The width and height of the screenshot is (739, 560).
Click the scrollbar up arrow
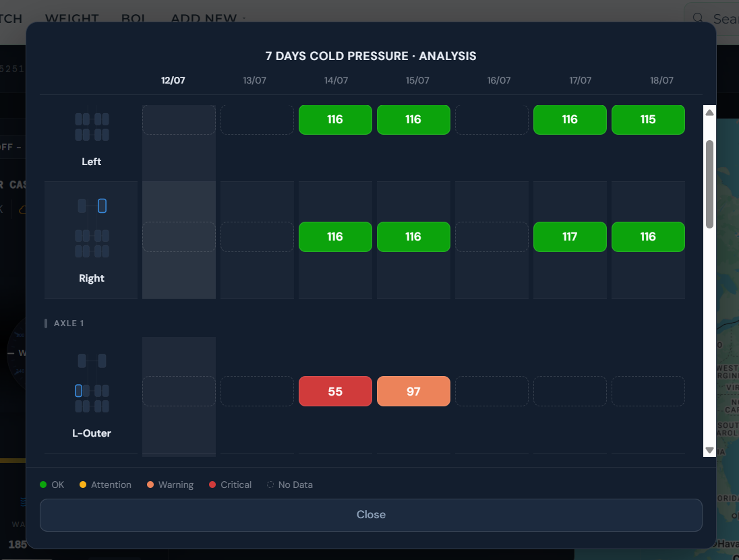pyautogui.click(x=709, y=112)
